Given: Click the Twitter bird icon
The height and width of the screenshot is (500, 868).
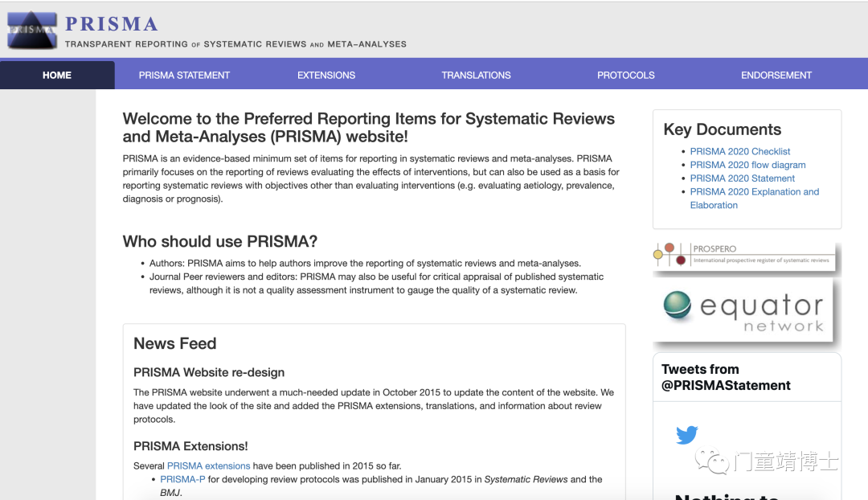Looking at the screenshot, I should [x=686, y=435].
